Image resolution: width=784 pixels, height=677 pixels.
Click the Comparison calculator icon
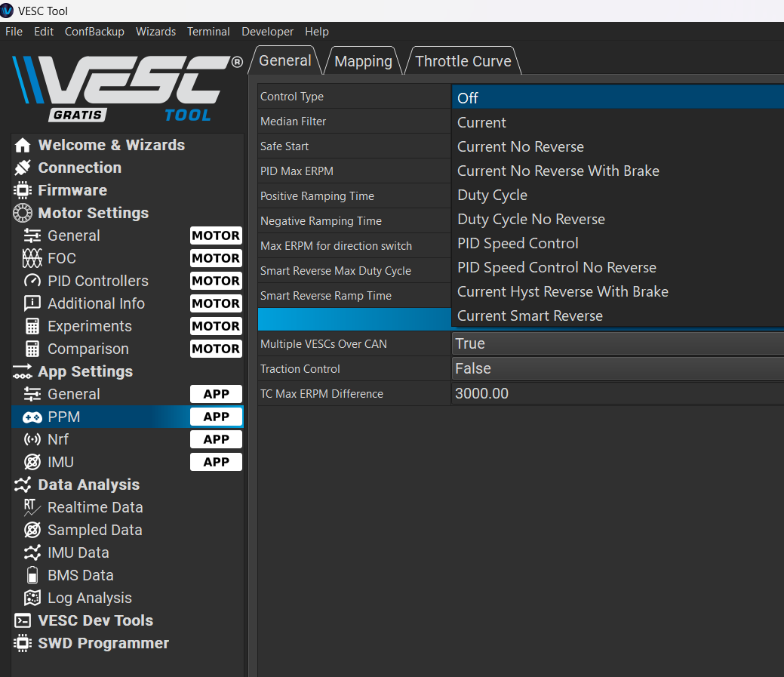pos(32,349)
